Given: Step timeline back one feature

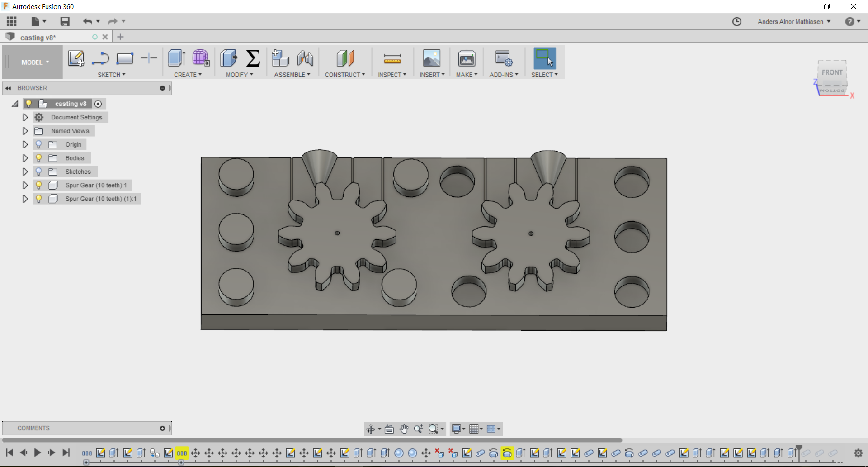Looking at the screenshot, I should pos(24,453).
